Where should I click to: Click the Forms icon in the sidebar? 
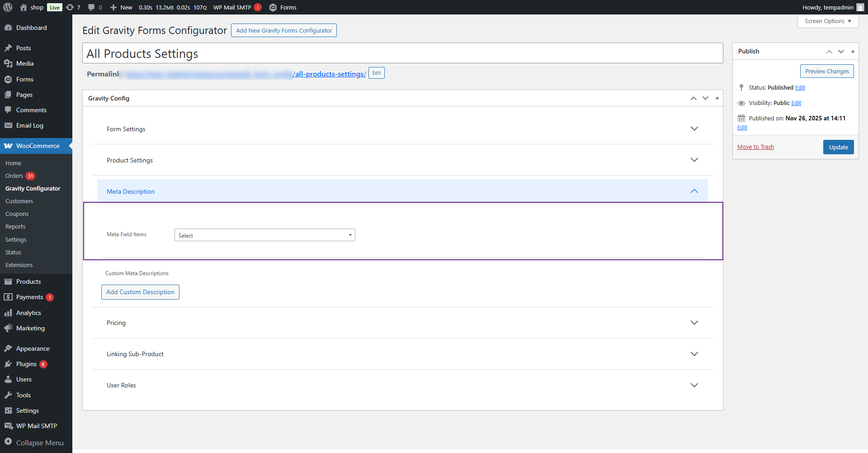8,79
